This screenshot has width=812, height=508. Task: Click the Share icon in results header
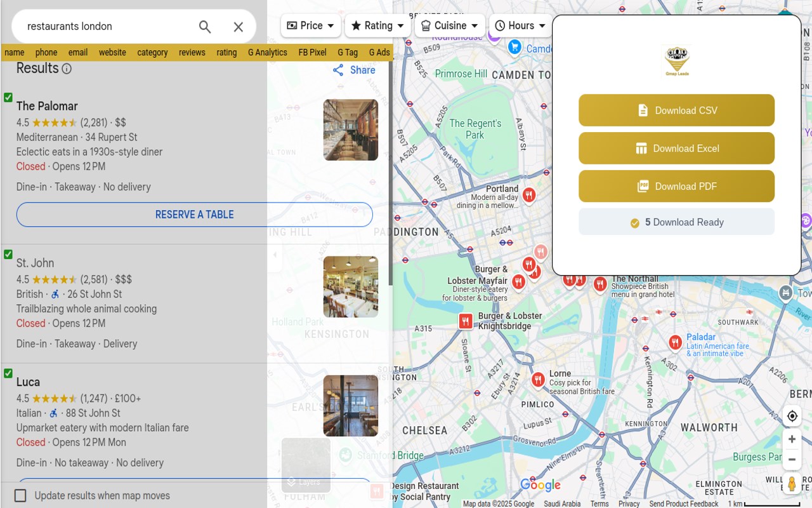tap(338, 70)
